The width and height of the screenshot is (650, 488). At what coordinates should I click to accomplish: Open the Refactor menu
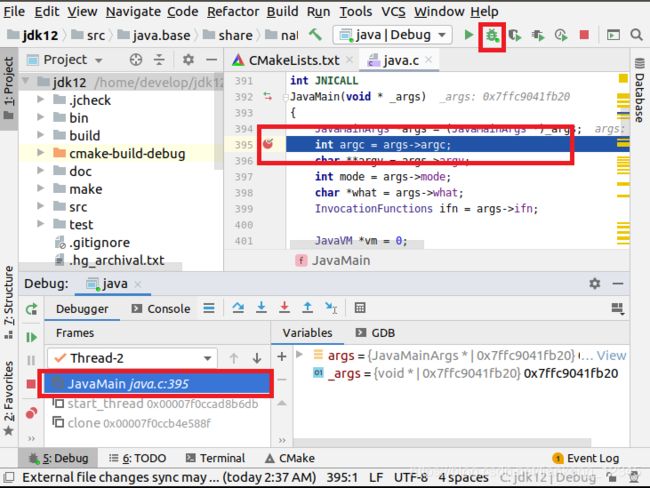tap(233, 11)
